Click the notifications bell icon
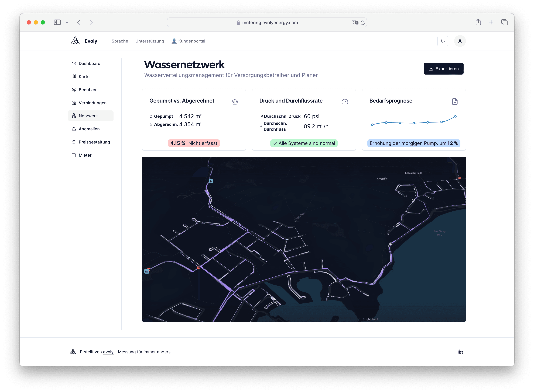Screen dimensions: 534x392 click(443, 41)
